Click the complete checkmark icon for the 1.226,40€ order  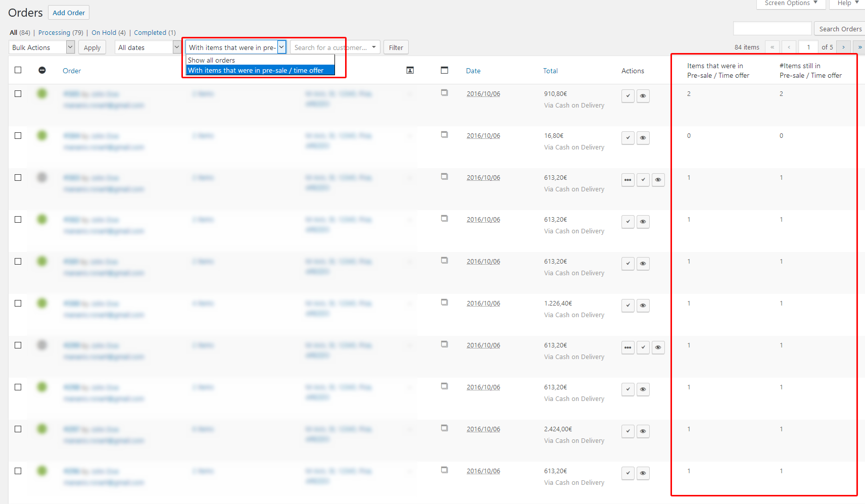point(628,306)
